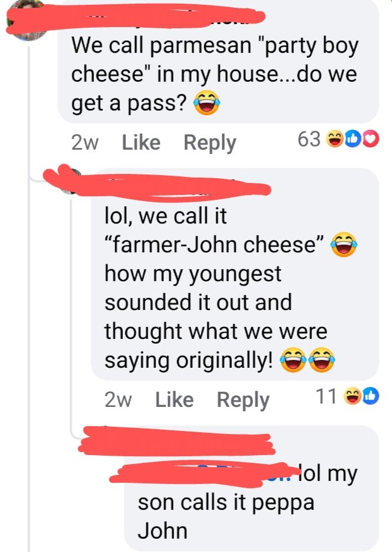Screen dimensions: 392x552
Task: Click laughing emoji after 'get a pass?'
Action: (x=207, y=102)
